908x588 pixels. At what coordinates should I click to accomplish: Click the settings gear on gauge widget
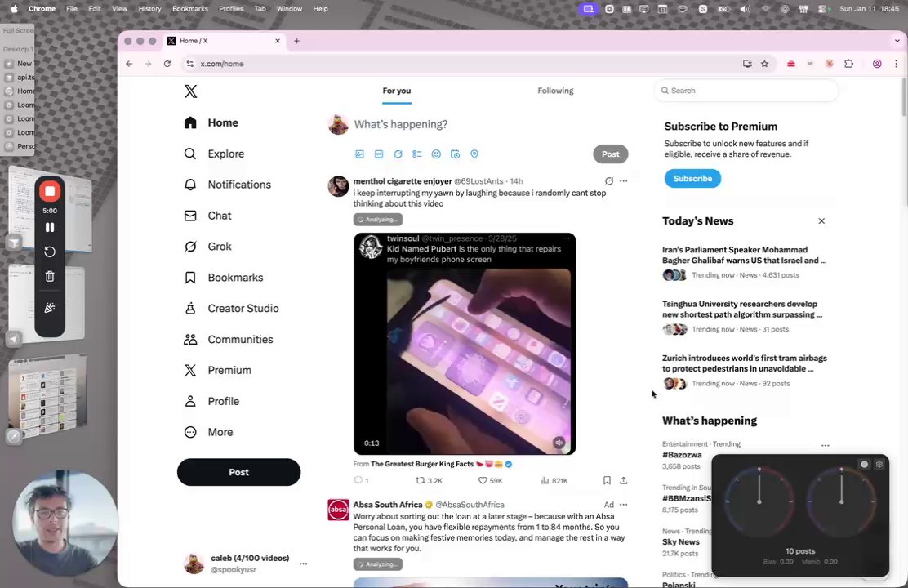(879, 464)
